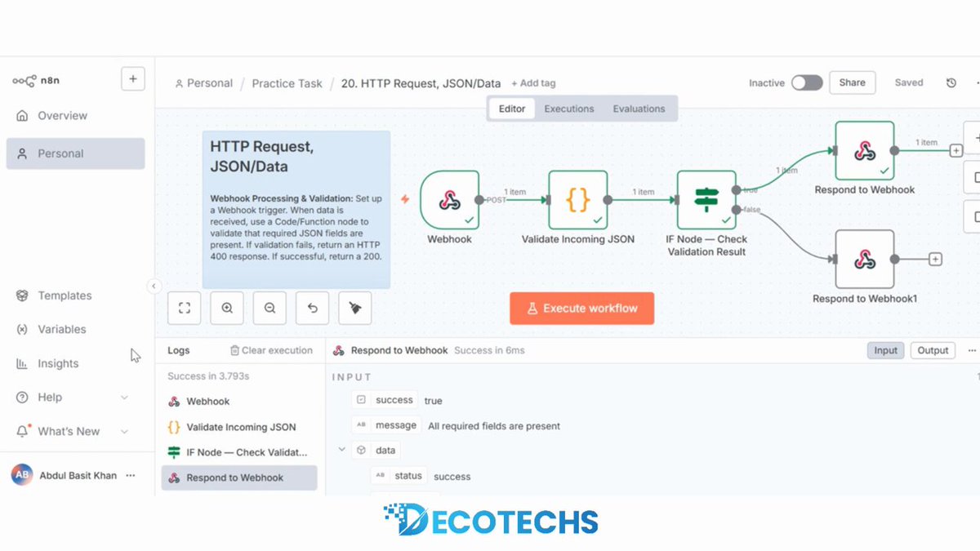Click + Add tag

click(533, 83)
